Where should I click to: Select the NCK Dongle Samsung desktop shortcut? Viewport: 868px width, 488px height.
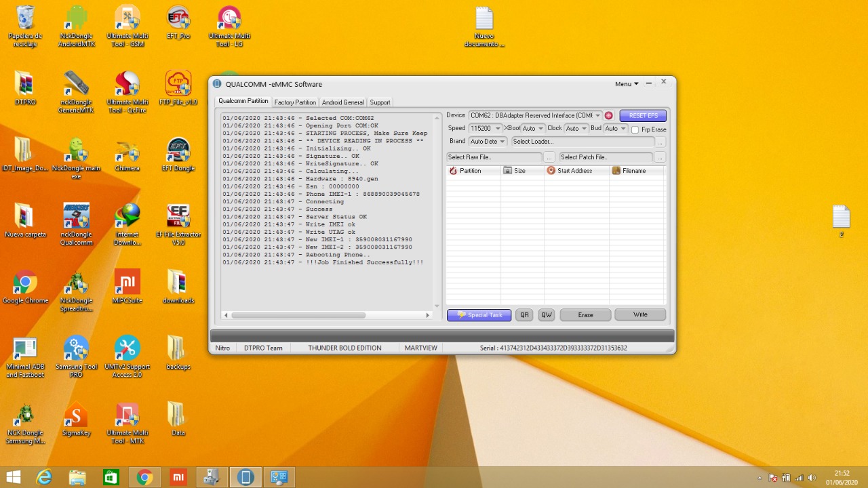(x=25, y=424)
